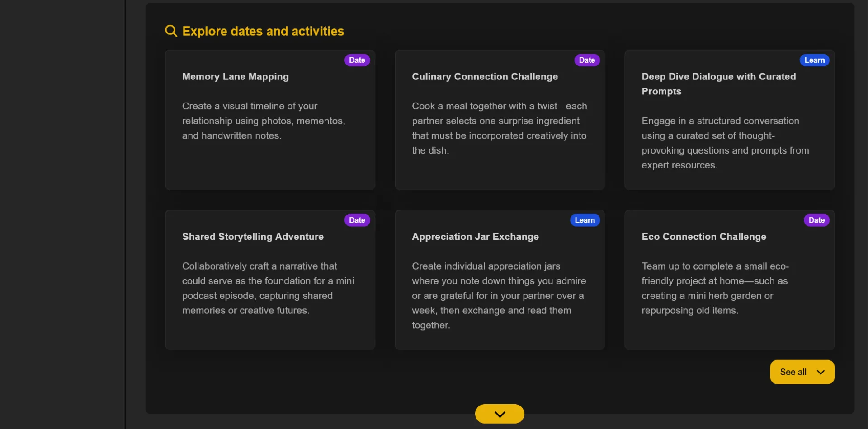Image resolution: width=868 pixels, height=429 pixels.
Task: Select the Deep Dive Dialogue with Curated Prompts title
Action: coord(719,84)
